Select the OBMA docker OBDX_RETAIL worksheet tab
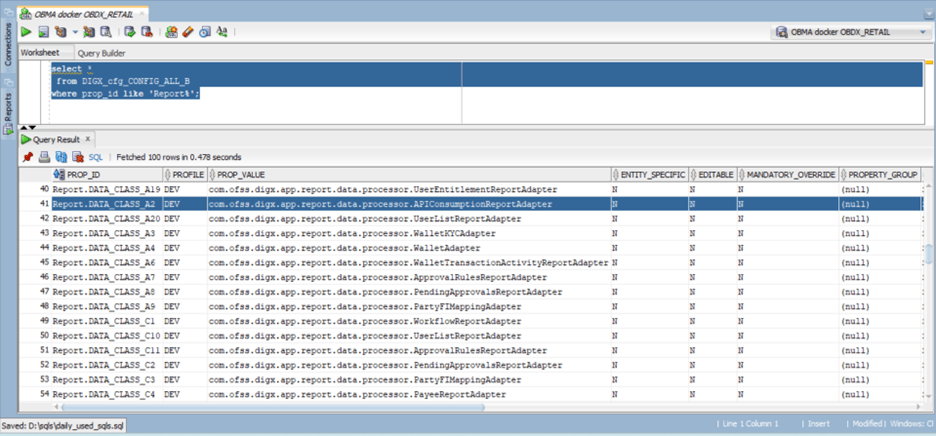 pos(82,14)
